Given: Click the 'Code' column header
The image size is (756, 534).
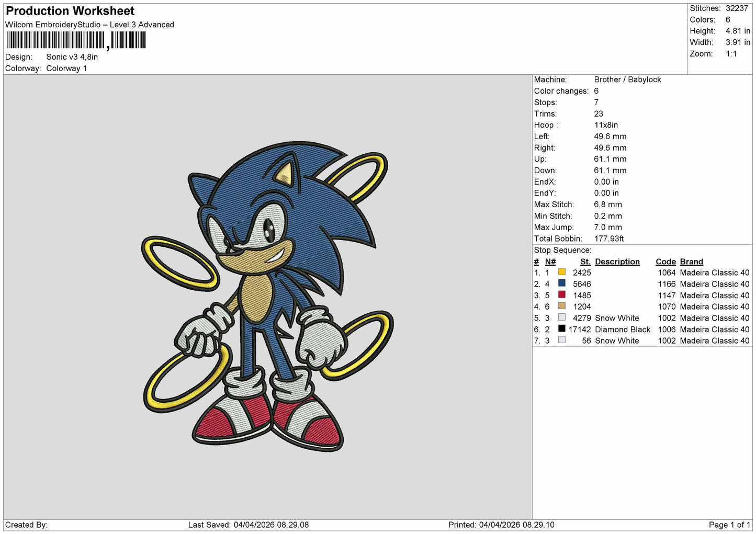Looking at the screenshot, I should [665, 262].
